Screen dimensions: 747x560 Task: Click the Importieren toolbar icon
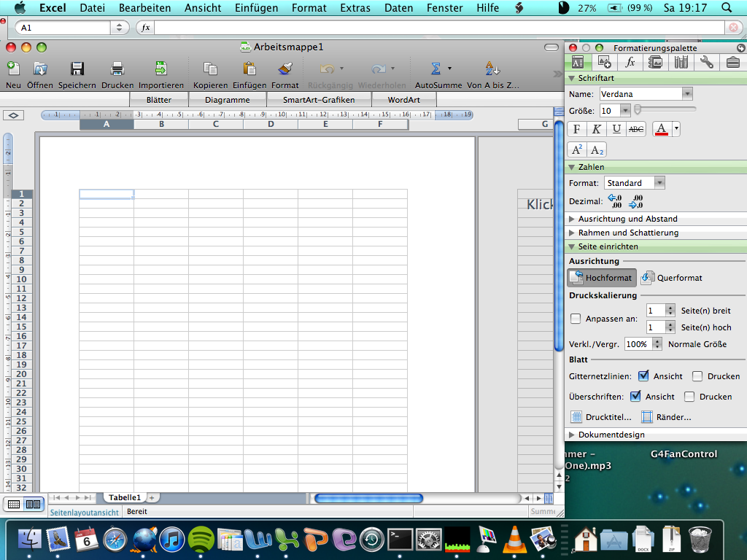pyautogui.click(x=161, y=69)
